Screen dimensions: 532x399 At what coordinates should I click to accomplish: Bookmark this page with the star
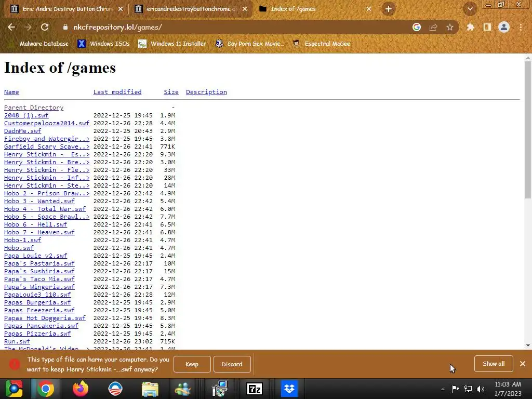coord(450,27)
